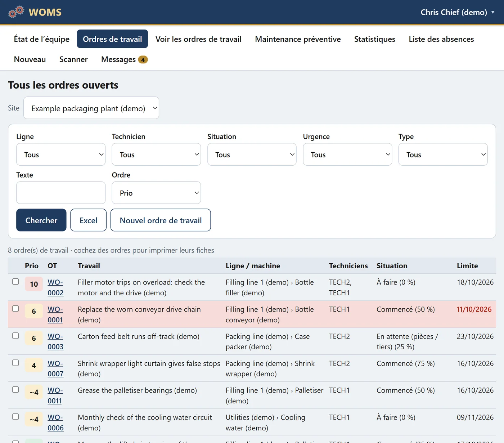Open the Chris Chief user menu

click(x=458, y=12)
